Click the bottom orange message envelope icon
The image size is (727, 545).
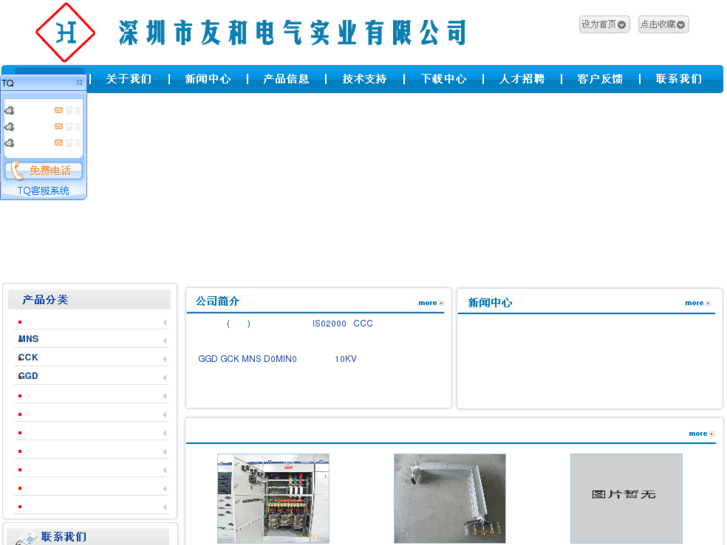pyautogui.click(x=58, y=143)
